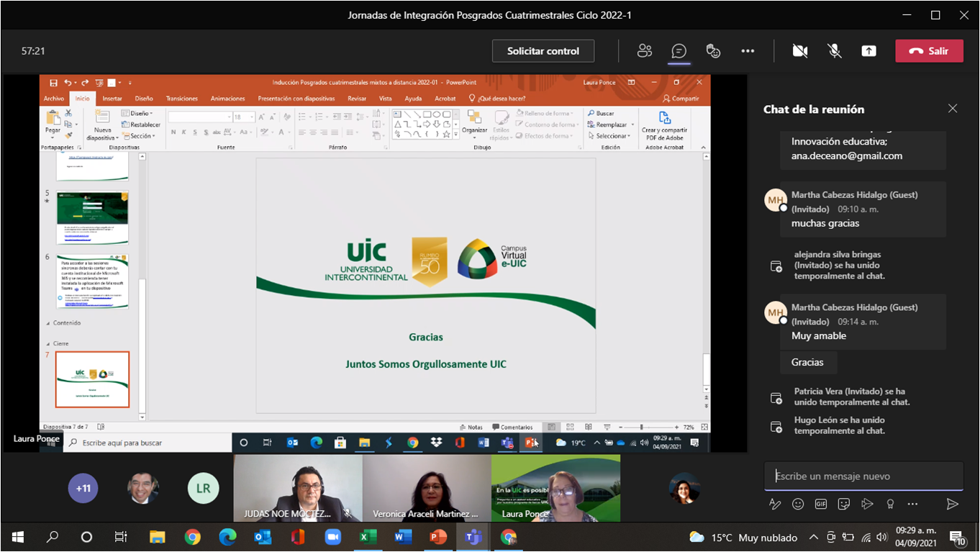Click the Escribe aquí para buscar search box
This screenshot has height=552, width=980.
tap(148, 443)
